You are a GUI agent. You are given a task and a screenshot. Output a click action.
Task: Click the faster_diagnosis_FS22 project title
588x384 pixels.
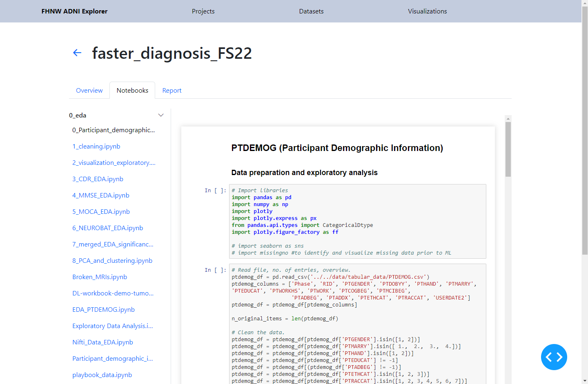pyautogui.click(x=172, y=53)
